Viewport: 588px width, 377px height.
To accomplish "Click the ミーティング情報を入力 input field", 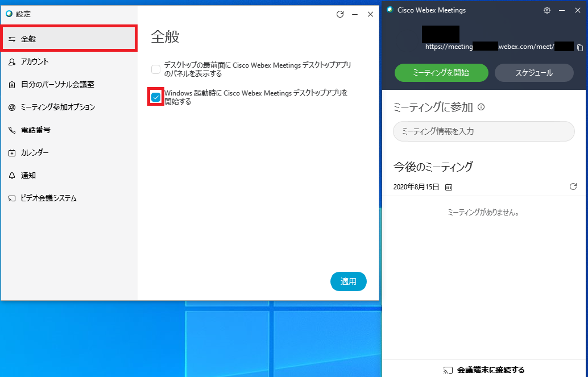I will [483, 131].
